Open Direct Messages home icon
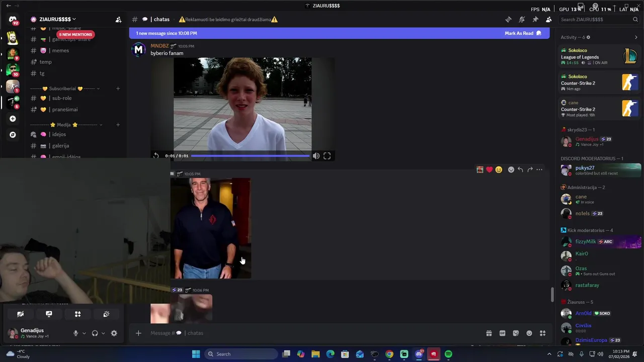Screen dimensions: 644x362 coord(13,20)
